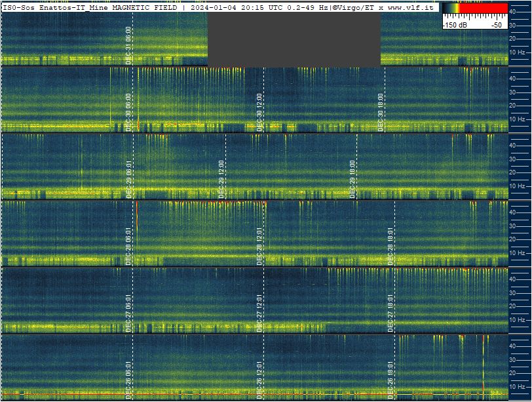Click the DEC-28 06:01 time marker
This screenshot has width=532, height=402.
coord(128,246)
